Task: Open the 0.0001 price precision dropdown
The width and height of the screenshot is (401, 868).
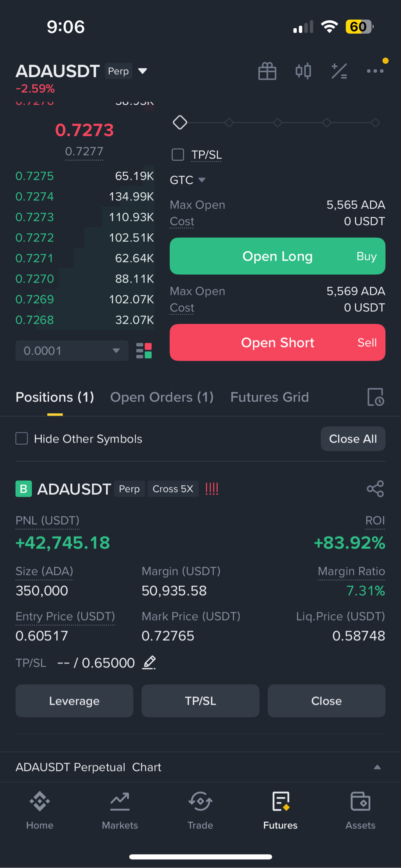Action: (72, 351)
